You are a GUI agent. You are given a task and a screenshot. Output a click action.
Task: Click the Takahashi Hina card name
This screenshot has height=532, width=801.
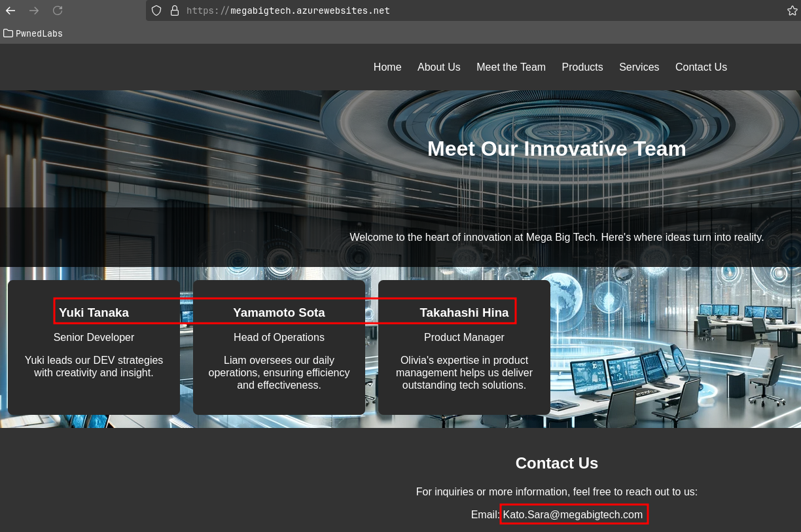(x=464, y=312)
